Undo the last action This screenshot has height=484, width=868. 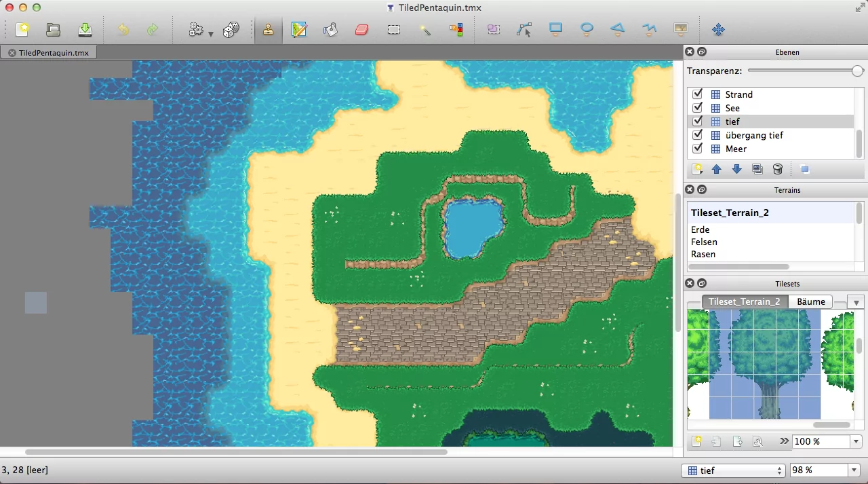pyautogui.click(x=123, y=30)
